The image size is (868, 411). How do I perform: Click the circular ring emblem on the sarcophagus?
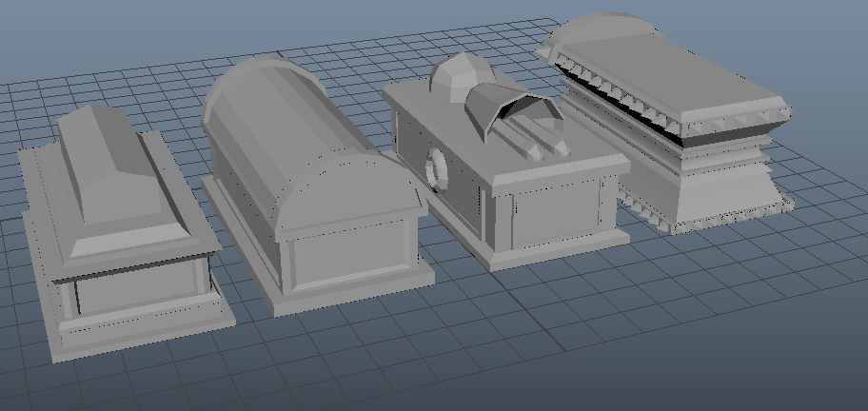coord(436,170)
